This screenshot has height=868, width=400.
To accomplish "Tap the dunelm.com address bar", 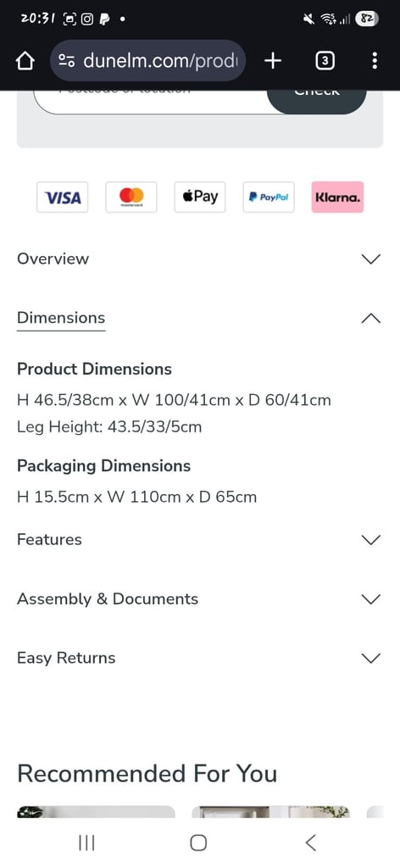I will point(147,61).
